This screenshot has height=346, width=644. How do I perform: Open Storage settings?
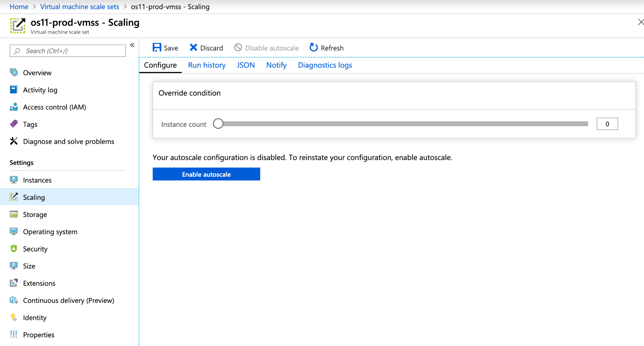(x=35, y=214)
